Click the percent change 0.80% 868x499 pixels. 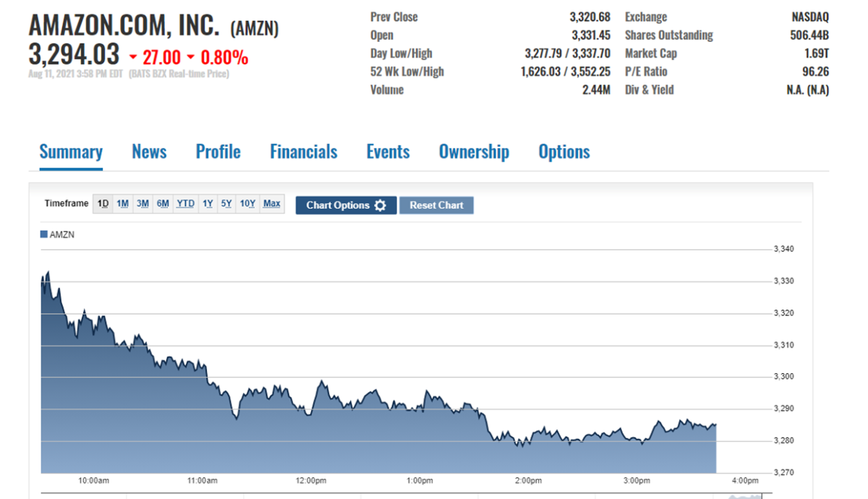[224, 57]
